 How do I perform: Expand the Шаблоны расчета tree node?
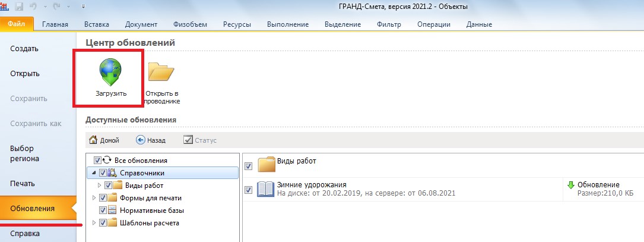tap(93, 223)
